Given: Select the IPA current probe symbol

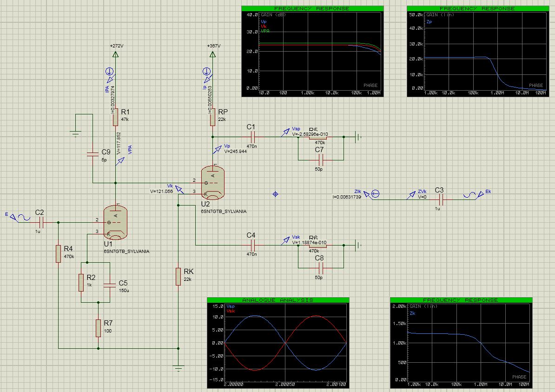Looking at the screenshot, I should [x=110, y=75].
